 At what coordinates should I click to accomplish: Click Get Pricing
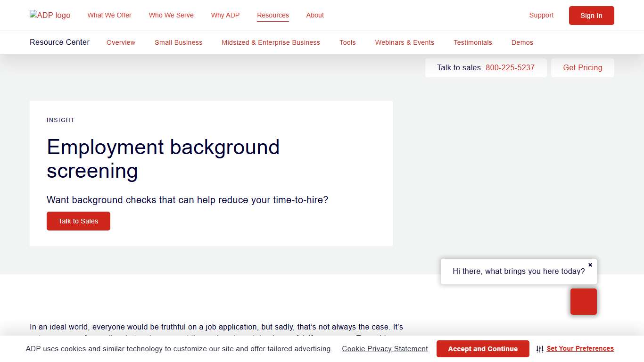point(582,67)
